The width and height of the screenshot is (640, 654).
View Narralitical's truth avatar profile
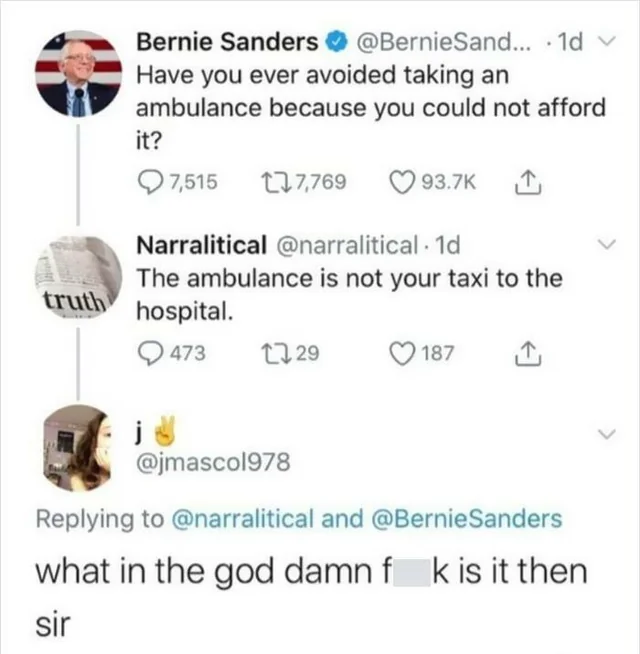79,278
